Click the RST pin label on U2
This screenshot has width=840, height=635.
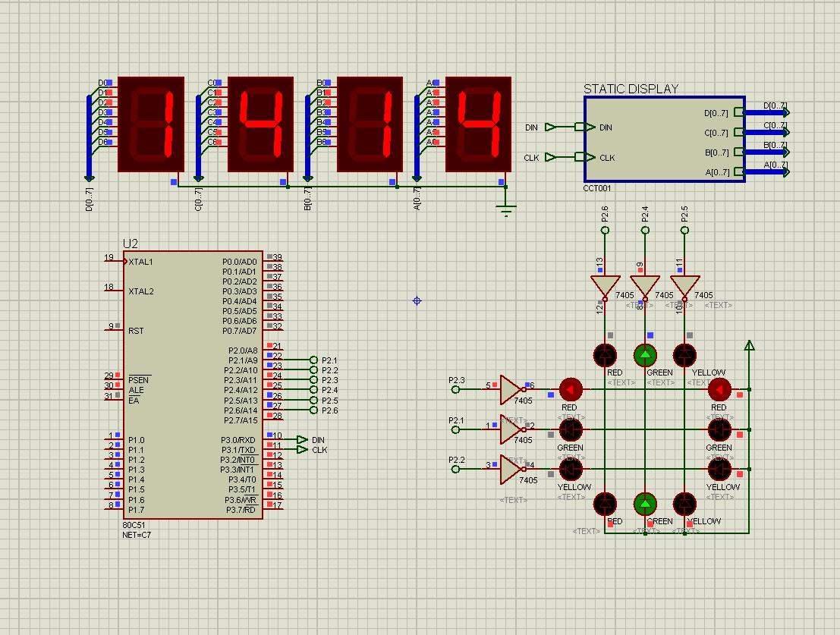pos(136,331)
